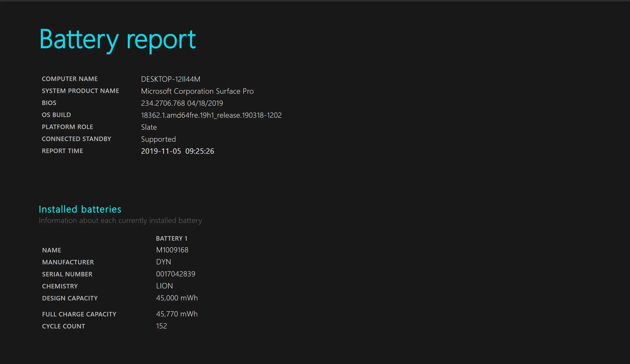Click the chemistry value LION
Screen dimensions: 630x364
click(x=164, y=286)
